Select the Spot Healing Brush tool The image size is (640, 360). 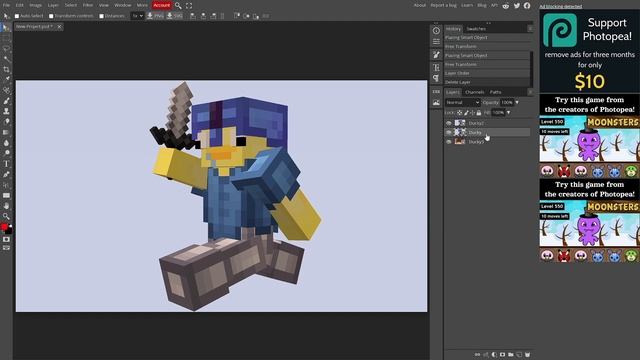tap(6, 90)
